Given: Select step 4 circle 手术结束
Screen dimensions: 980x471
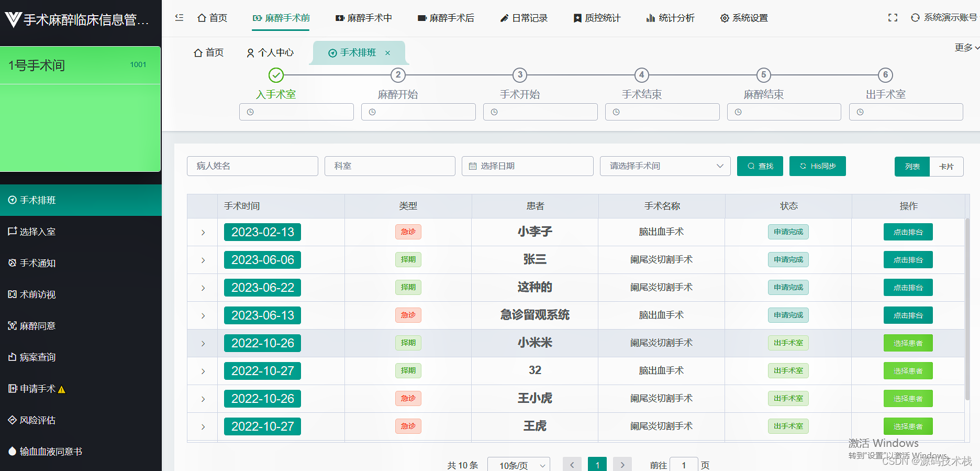Looking at the screenshot, I should (x=642, y=75).
